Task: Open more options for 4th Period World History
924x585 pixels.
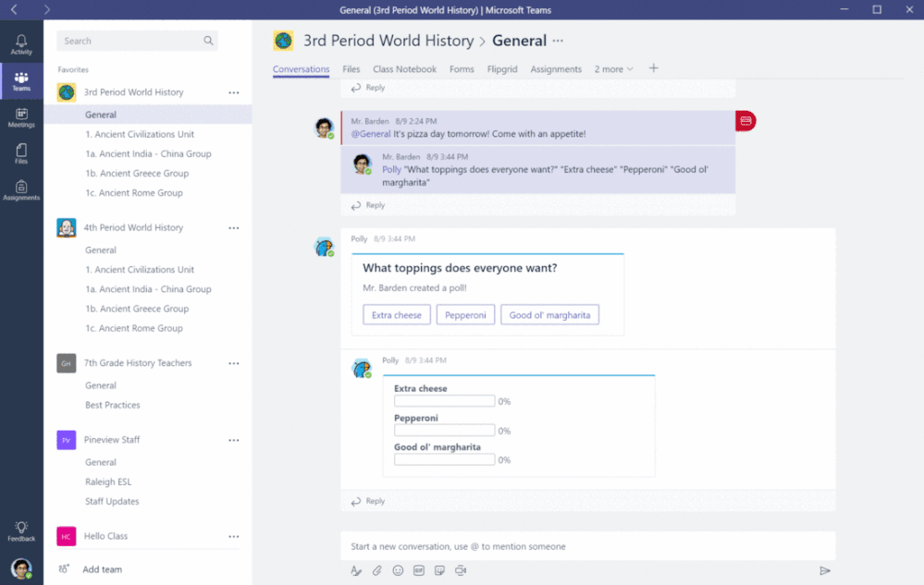Action: tap(234, 227)
